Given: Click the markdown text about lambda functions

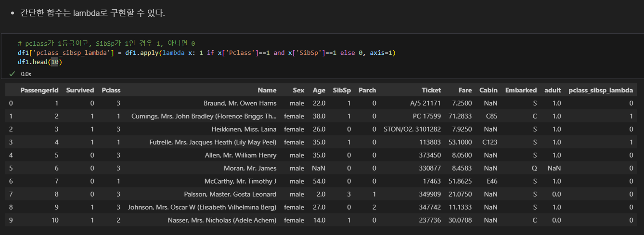Looking at the screenshot, I should point(92,13).
